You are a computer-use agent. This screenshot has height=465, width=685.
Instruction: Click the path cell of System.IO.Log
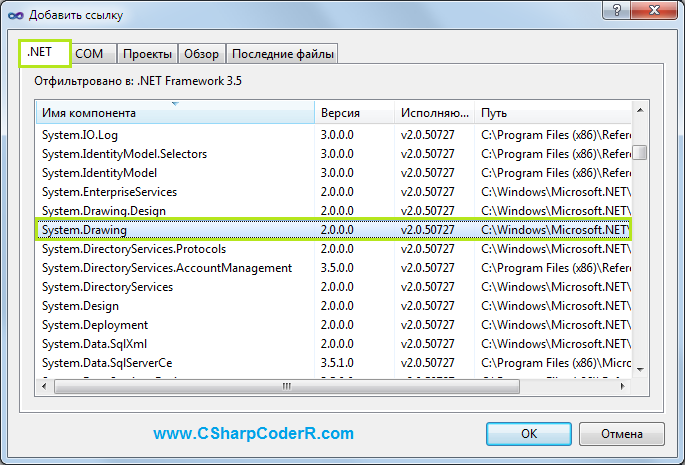556,135
